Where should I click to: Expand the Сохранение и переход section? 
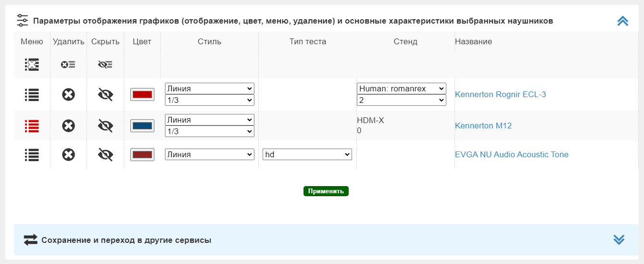coord(619,239)
